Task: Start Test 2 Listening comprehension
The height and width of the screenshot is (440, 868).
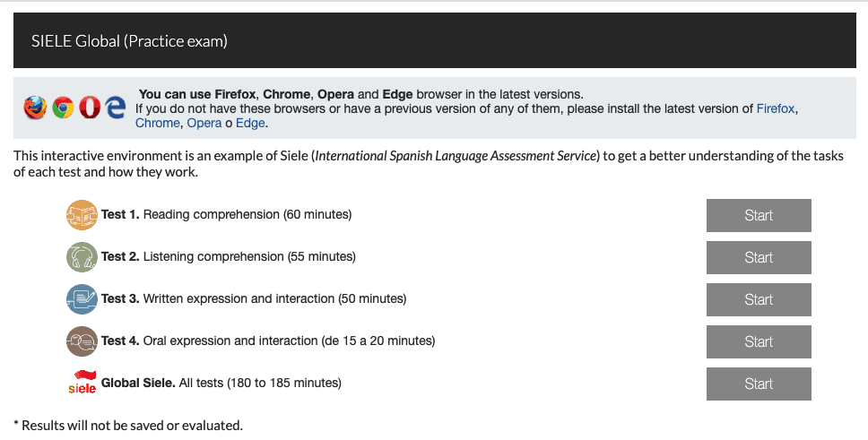Action: pyautogui.click(x=759, y=257)
